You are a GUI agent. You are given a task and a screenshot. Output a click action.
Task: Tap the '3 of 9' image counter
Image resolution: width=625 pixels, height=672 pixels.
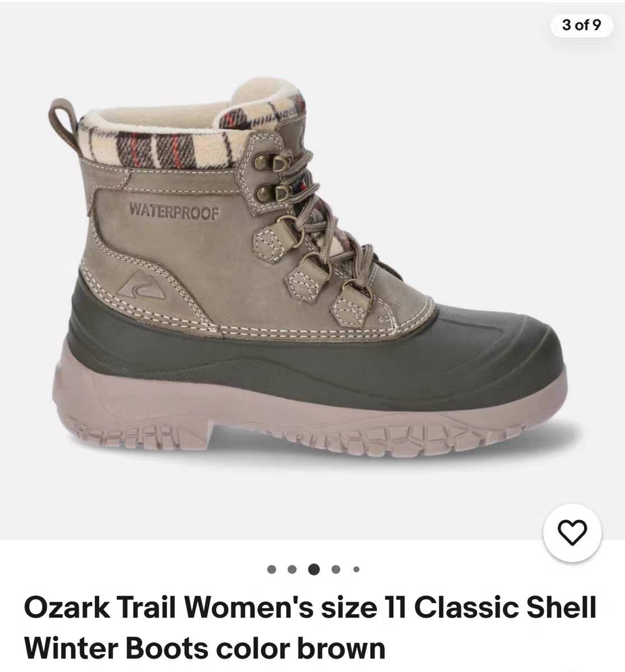[x=581, y=25]
